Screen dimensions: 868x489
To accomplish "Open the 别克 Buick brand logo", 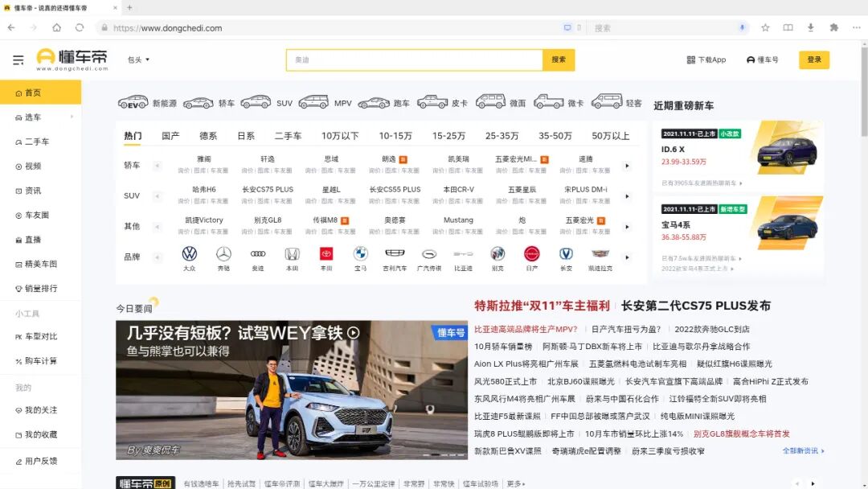I will [x=497, y=253].
